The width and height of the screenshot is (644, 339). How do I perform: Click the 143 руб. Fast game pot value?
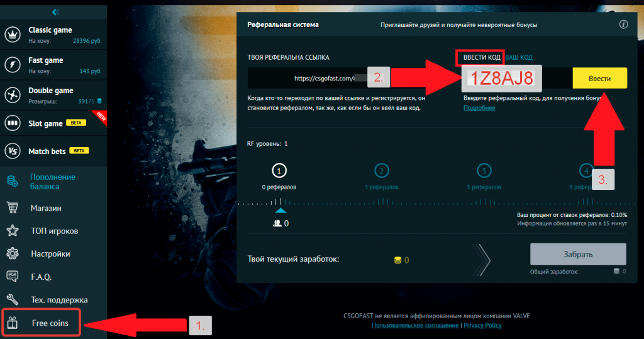[x=91, y=71]
